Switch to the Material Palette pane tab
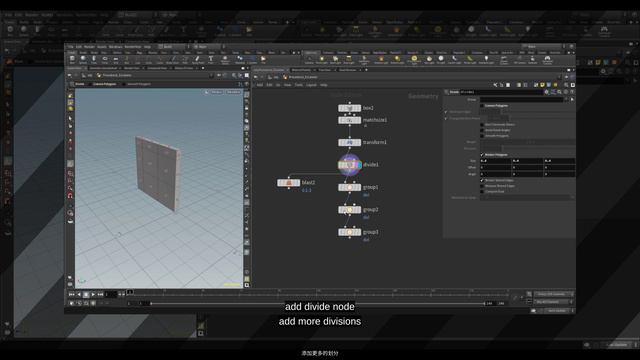 point(302,70)
